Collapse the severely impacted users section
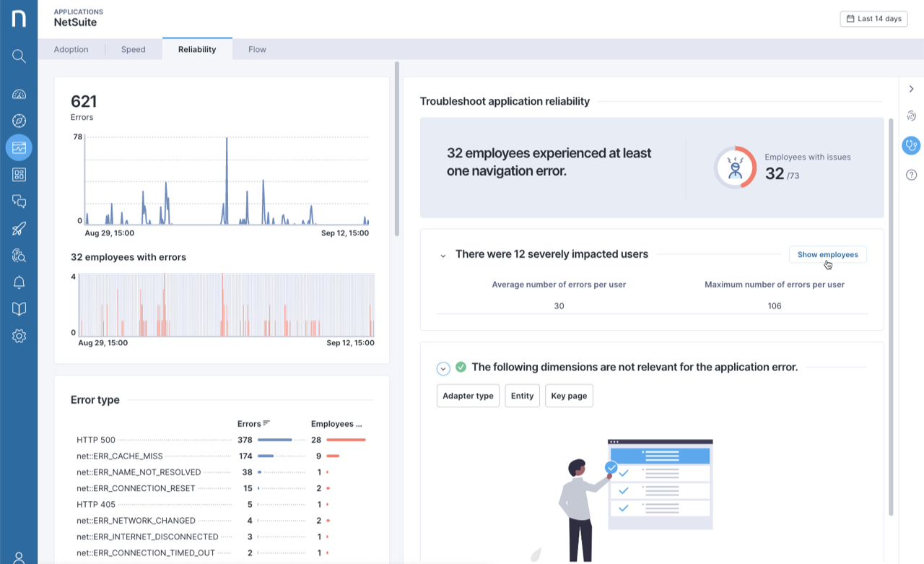924x564 pixels. (443, 256)
